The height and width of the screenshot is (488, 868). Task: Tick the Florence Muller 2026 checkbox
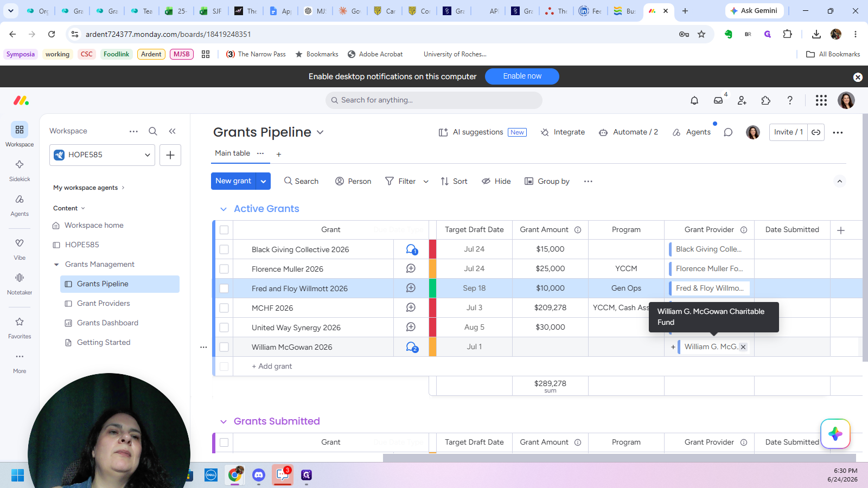(224, 269)
